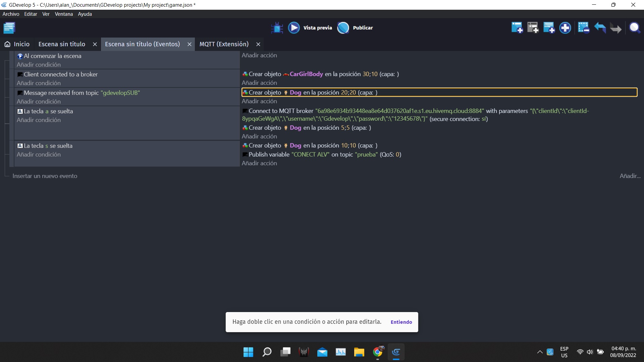
Task: Redo the last change
Action: tap(616, 28)
